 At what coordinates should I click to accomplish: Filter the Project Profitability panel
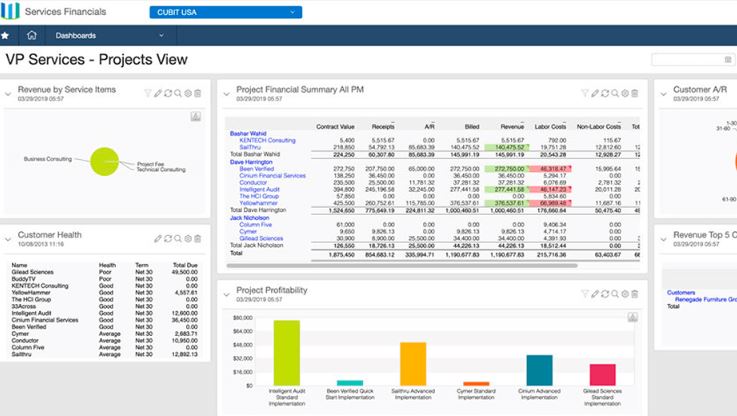pos(585,294)
